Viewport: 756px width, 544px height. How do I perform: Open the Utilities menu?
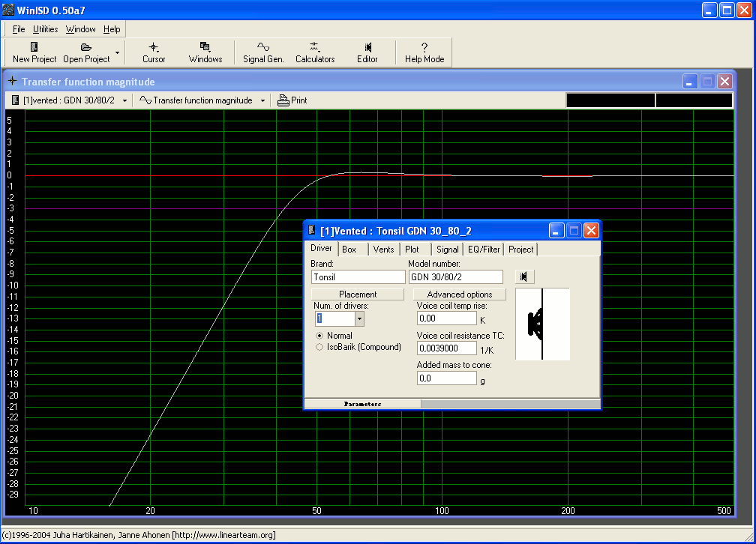[45, 29]
